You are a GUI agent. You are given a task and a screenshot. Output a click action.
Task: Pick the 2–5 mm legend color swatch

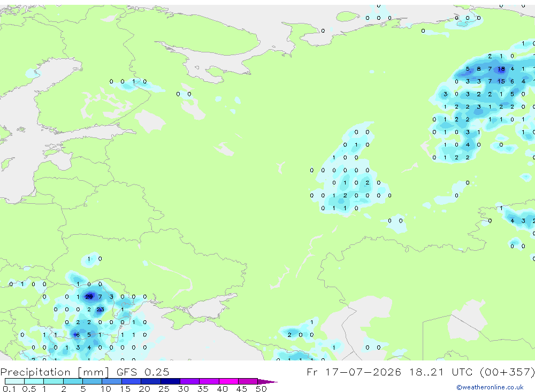(x=73, y=381)
